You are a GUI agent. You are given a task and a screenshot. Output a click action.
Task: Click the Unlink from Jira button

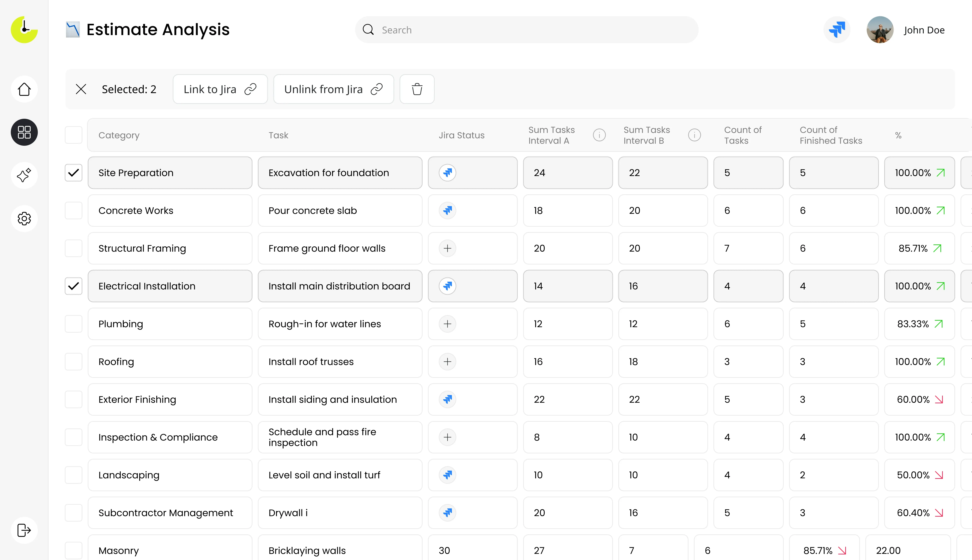pos(333,89)
